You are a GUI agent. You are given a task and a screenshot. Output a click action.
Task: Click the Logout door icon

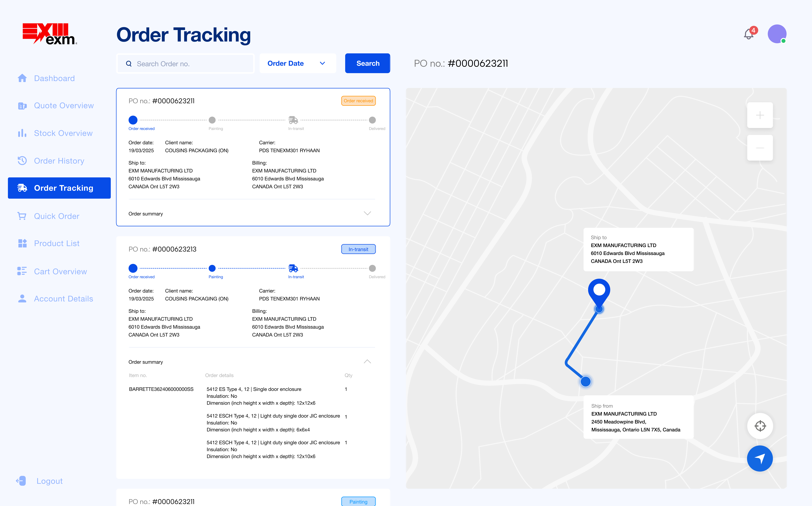[x=21, y=481]
